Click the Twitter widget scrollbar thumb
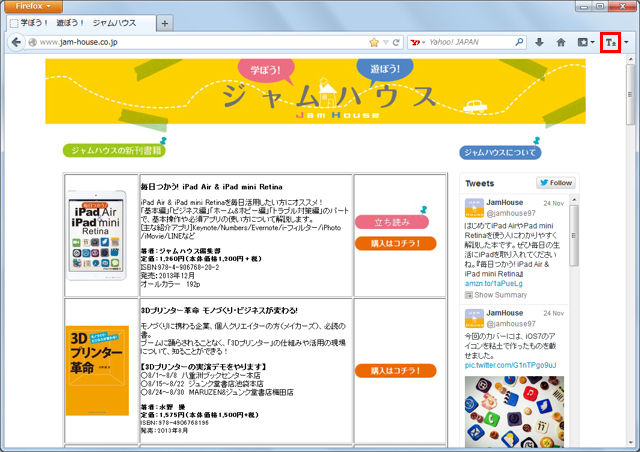This screenshot has height=452, width=640. click(573, 236)
